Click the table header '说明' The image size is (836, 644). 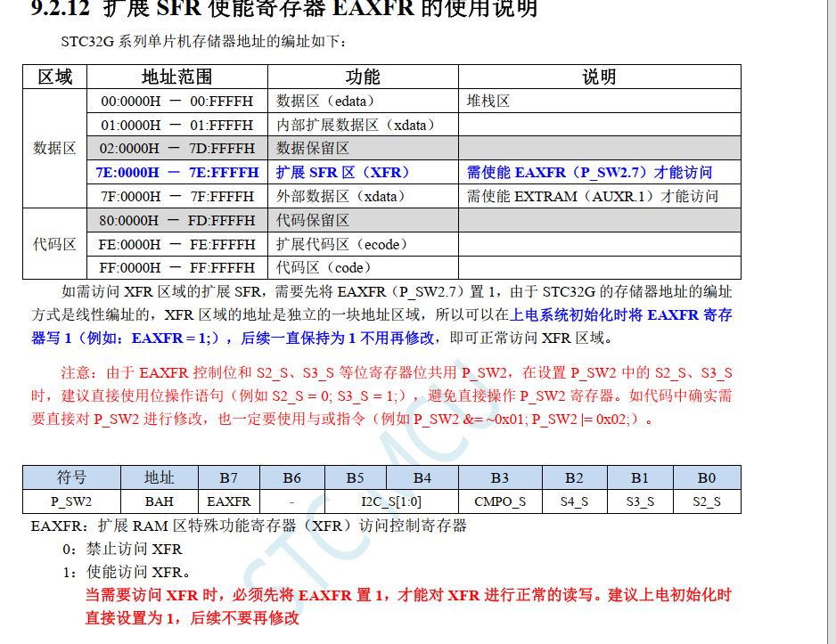click(x=599, y=77)
